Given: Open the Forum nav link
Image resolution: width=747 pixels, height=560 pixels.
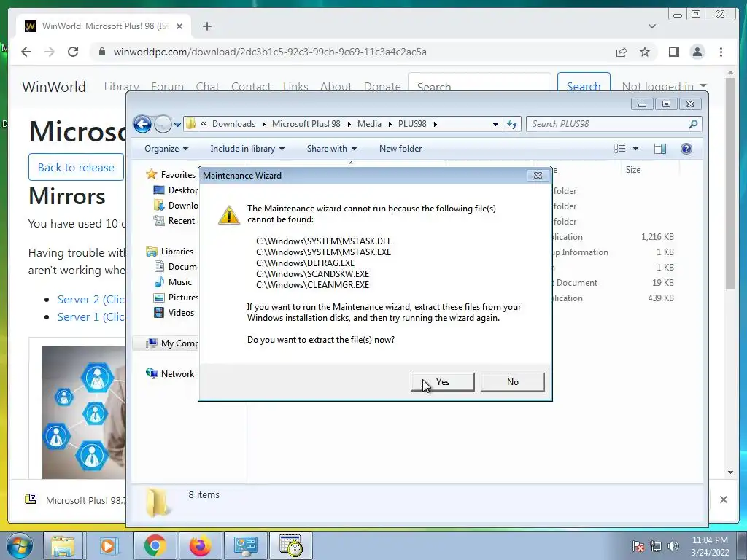Looking at the screenshot, I should (x=167, y=87).
